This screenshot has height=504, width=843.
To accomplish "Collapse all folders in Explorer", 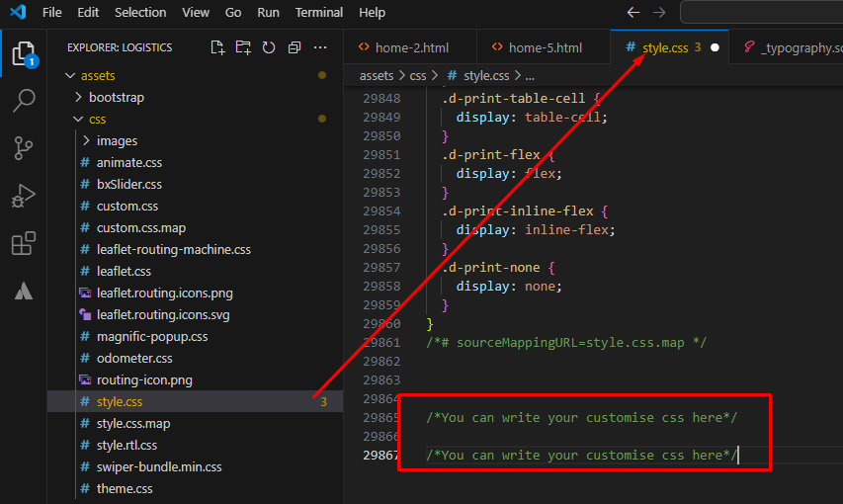I will tap(295, 47).
